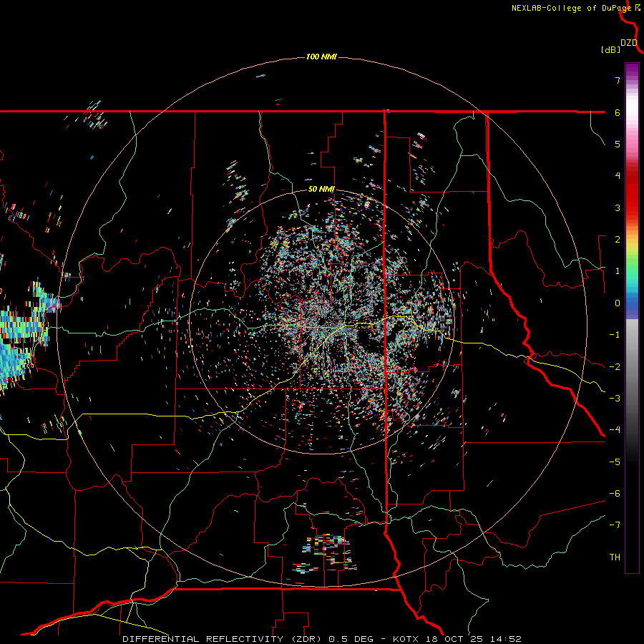Viewport: 644px width, 644px height.
Task: Click the -7 value on the dB scale
Action: 615,525
